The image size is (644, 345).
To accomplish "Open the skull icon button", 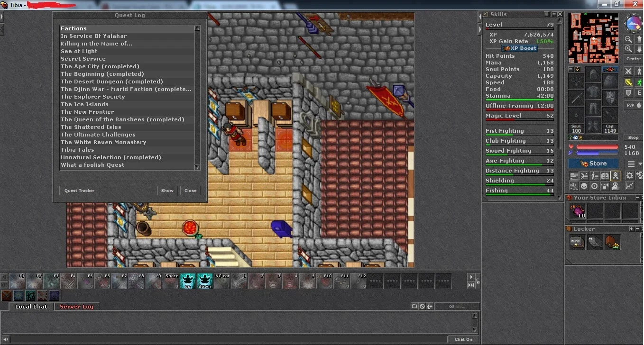I will point(584,186).
